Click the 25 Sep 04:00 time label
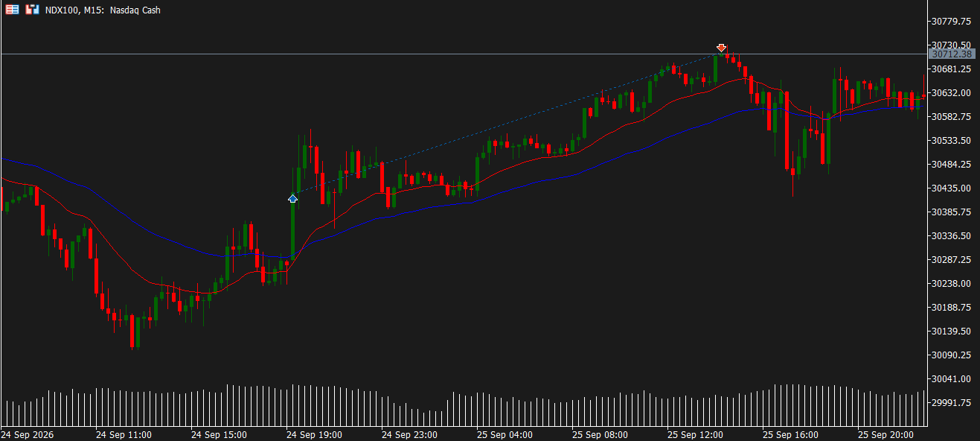Image resolution: width=980 pixels, height=441 pixels. tap(505, 434)
